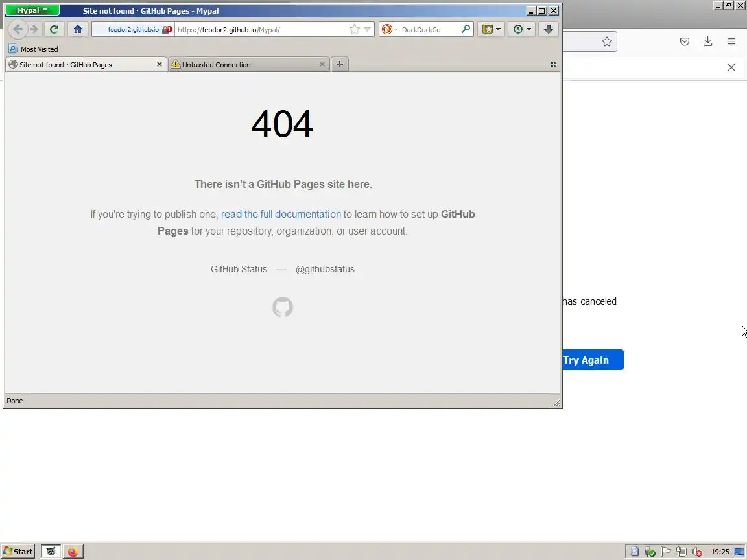The width and height of the screenshot is (747, 560).
Task: Click the GitHub octocat logo
Action: pyautogui.click(x=283, y=307)
